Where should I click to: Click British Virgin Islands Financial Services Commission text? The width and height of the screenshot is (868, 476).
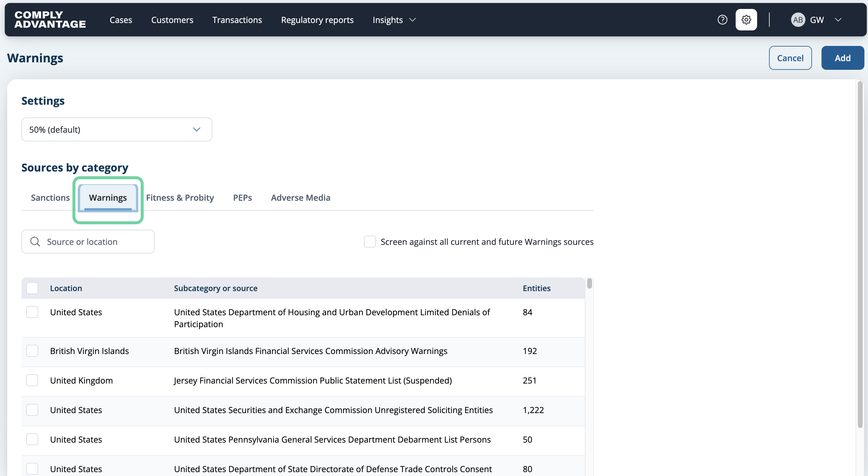[x=310, y=351]
